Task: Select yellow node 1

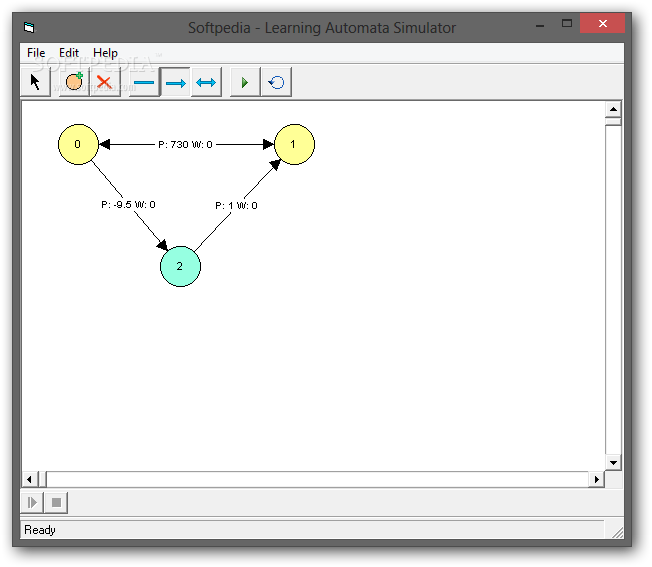Action: (x=294, y=144)
